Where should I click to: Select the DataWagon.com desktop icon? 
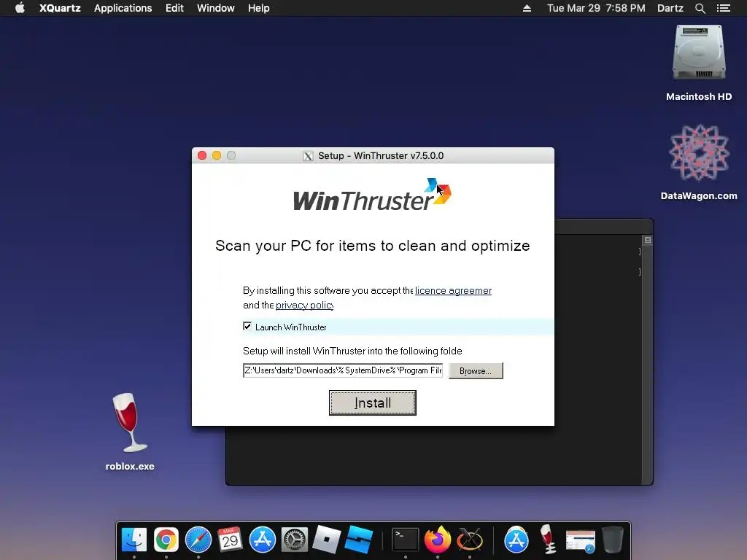click(699, 152)
